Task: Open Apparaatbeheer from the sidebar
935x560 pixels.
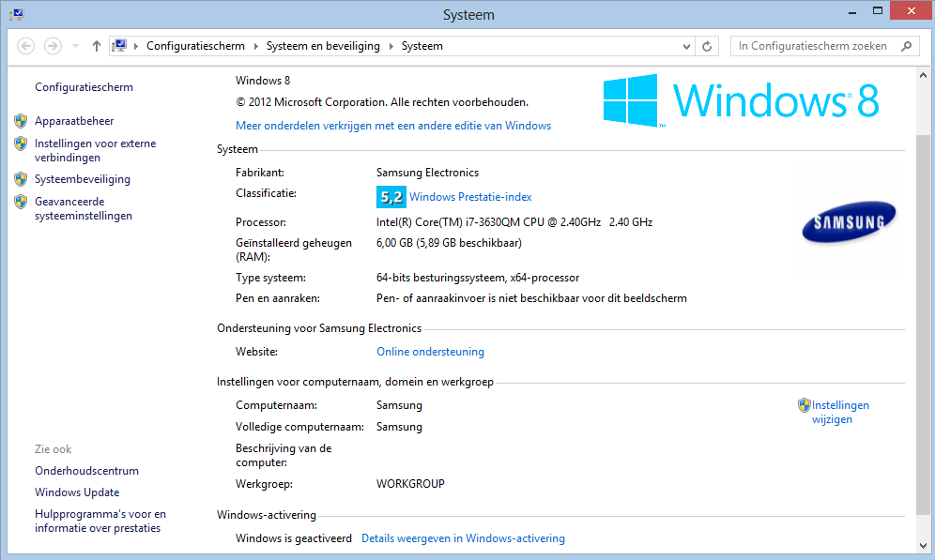Action: coord(74,121)
